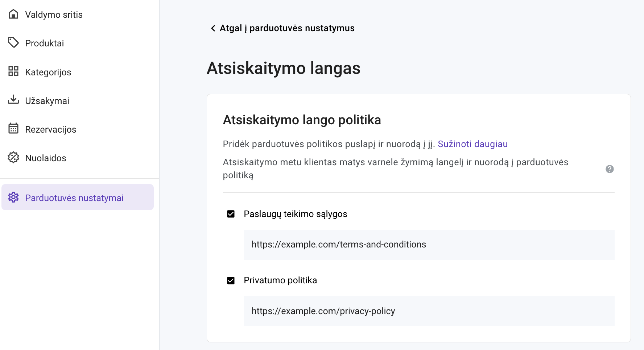The image size is (644, 350).
Task: Click the discount badge icon beside Nuolaidos
Action: (13, 158)
